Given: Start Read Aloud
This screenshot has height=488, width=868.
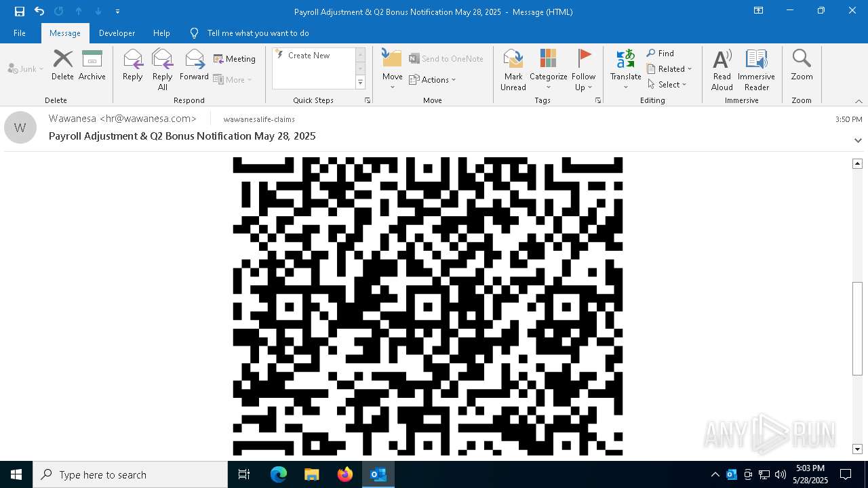Looking at the screenshot, I should pyautogui.click(x=722, y=70).
